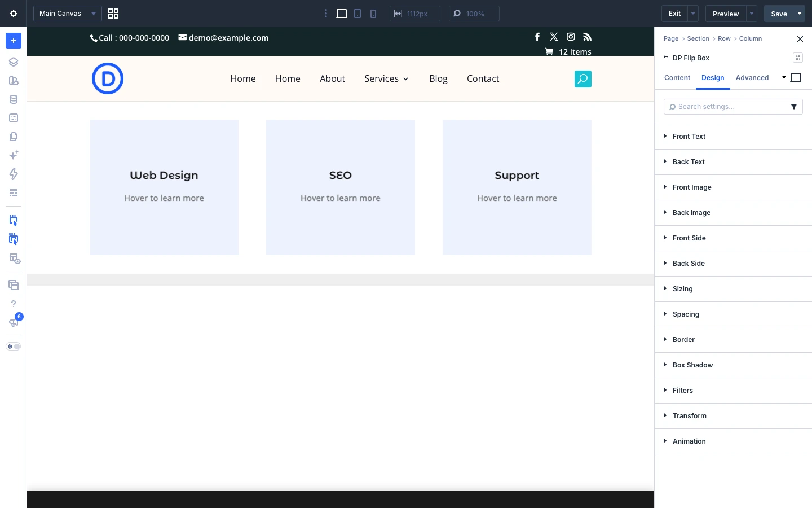Open the database icon in left sidebar
This screenshot has width=812, height=508.
click(x=14, y=99)
